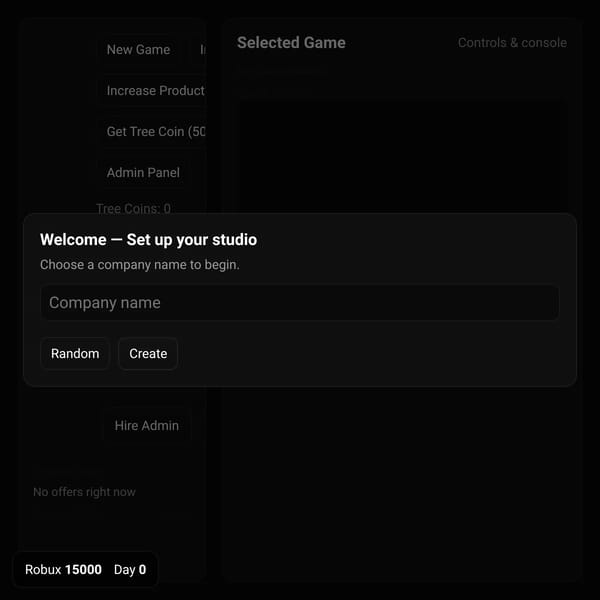Viewport: 600px width, 600px height.
Task: Click the Tree Coins: 0 label
Action: [133, 209]
